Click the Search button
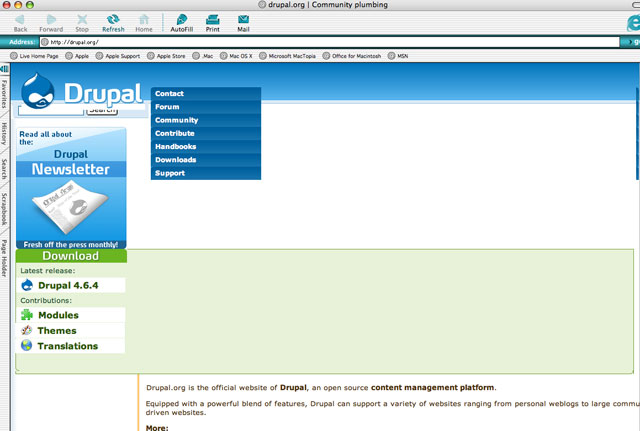This screenshot has width=640, height=431. (x=102, y=111)
